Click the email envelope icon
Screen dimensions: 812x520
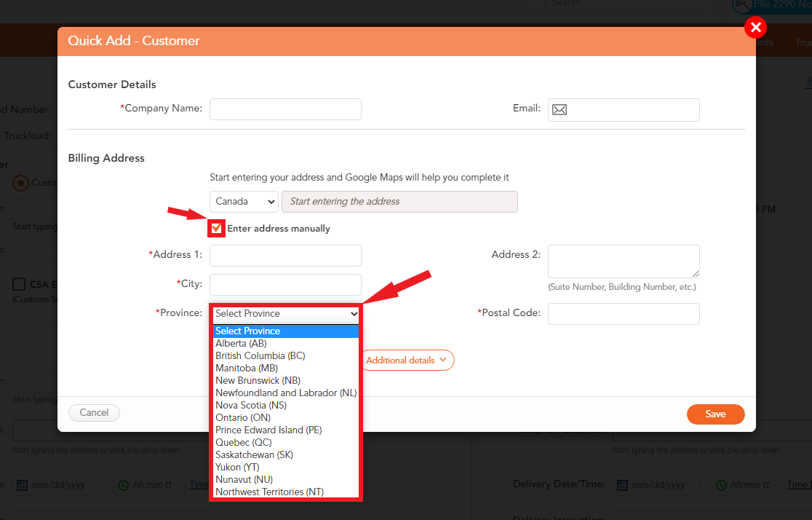(x=560, y=109)
